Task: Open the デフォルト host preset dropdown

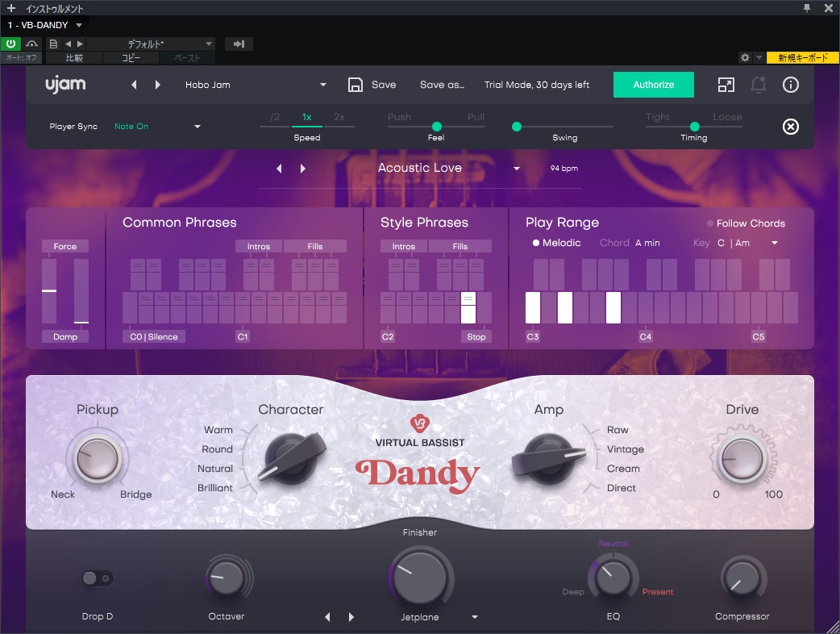Action: (209, 44)
